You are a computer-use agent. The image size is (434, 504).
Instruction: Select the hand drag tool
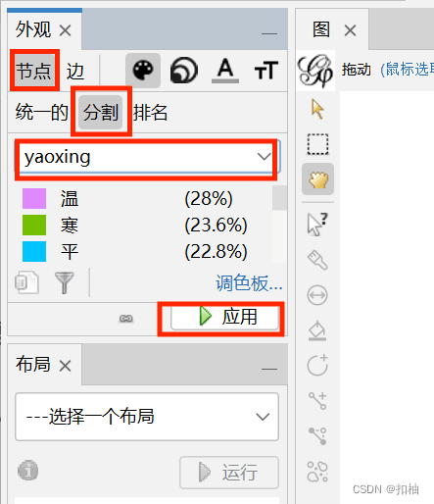click(317, 179)
